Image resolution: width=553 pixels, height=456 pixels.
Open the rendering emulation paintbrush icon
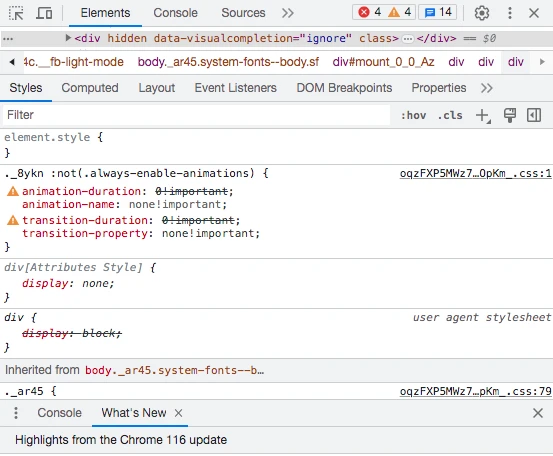510,115
